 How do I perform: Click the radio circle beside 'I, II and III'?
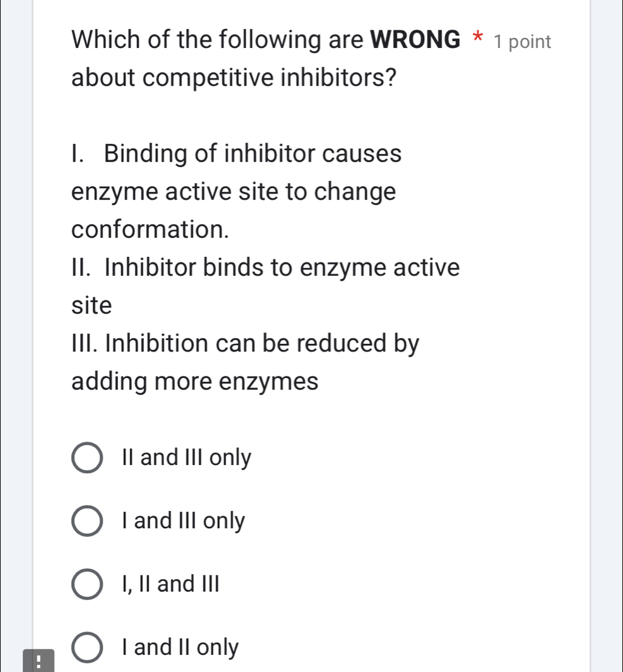87,584
